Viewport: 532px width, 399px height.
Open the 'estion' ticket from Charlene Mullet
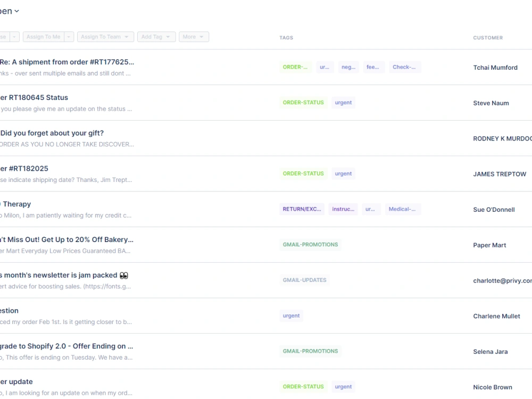9,311
